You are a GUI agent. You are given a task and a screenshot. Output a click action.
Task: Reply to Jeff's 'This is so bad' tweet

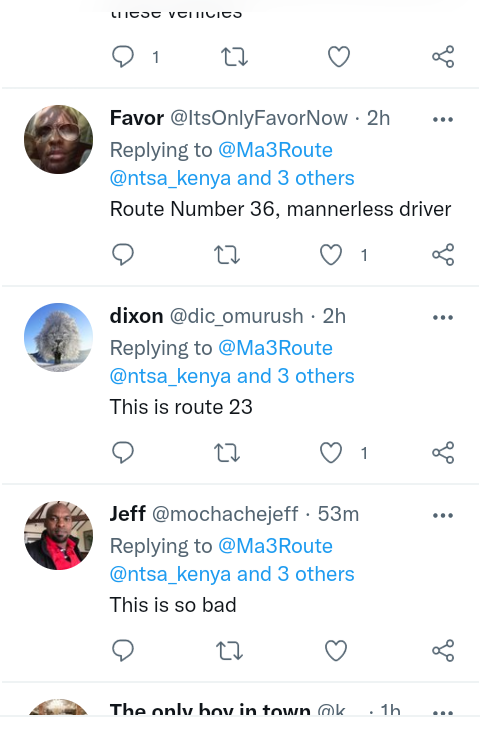coord(123,651)
